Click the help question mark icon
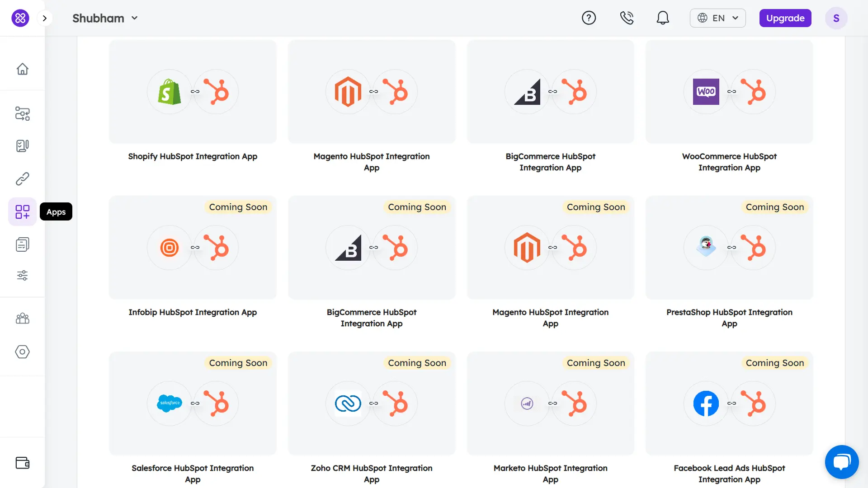Screen dimensions: 868x488 (589, 18)
